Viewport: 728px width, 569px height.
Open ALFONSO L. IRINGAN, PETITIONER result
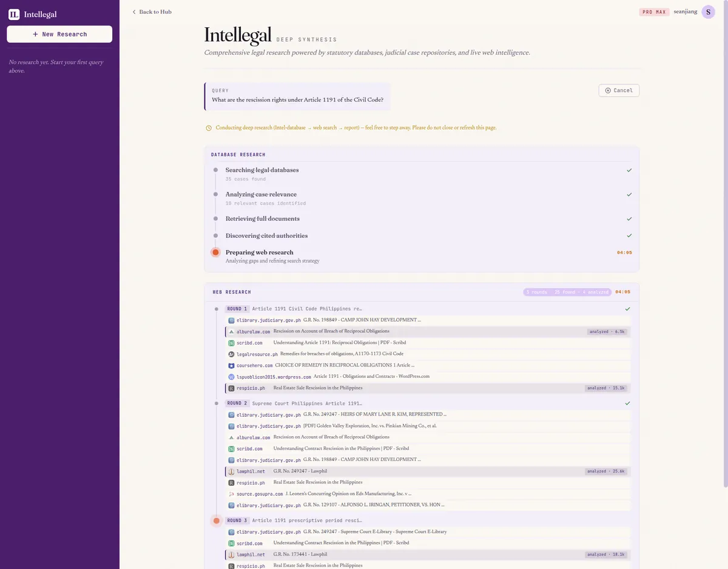pyautogui.click(x=428, y=505)
